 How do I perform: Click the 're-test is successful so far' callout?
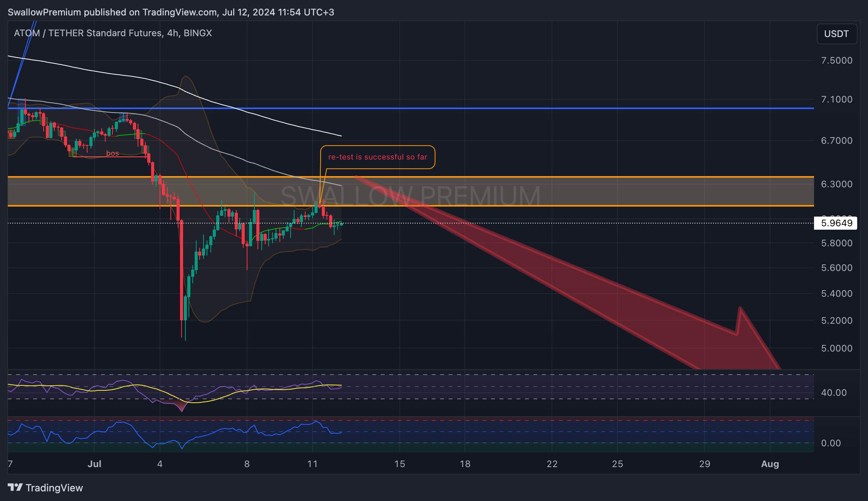pyautogui.click(x=378, y=157)
